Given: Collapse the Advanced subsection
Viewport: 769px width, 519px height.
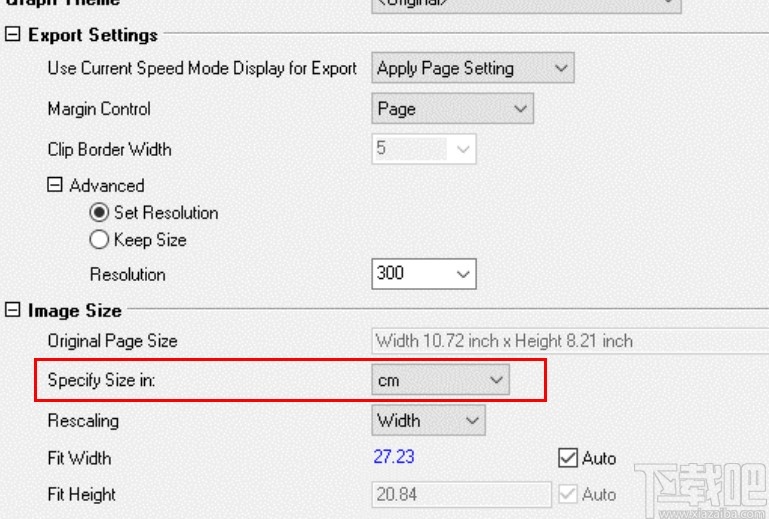Looking at the screenshot, I should coord(56,186).
